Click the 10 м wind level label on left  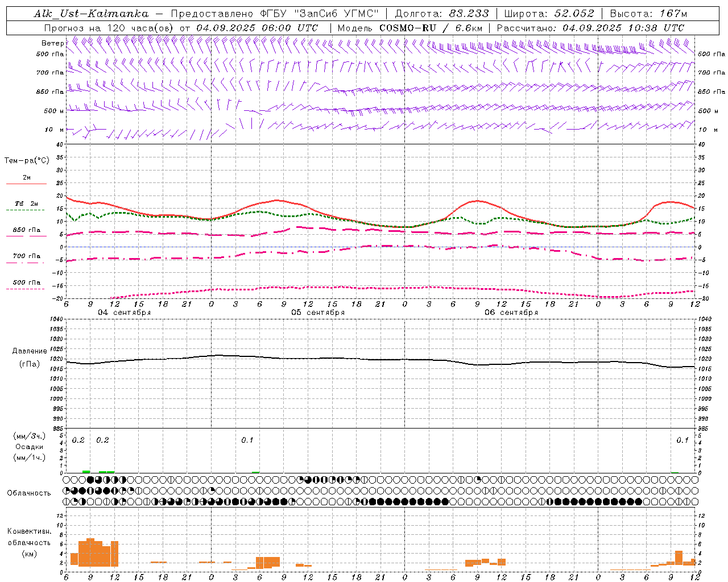pos(54,130)
